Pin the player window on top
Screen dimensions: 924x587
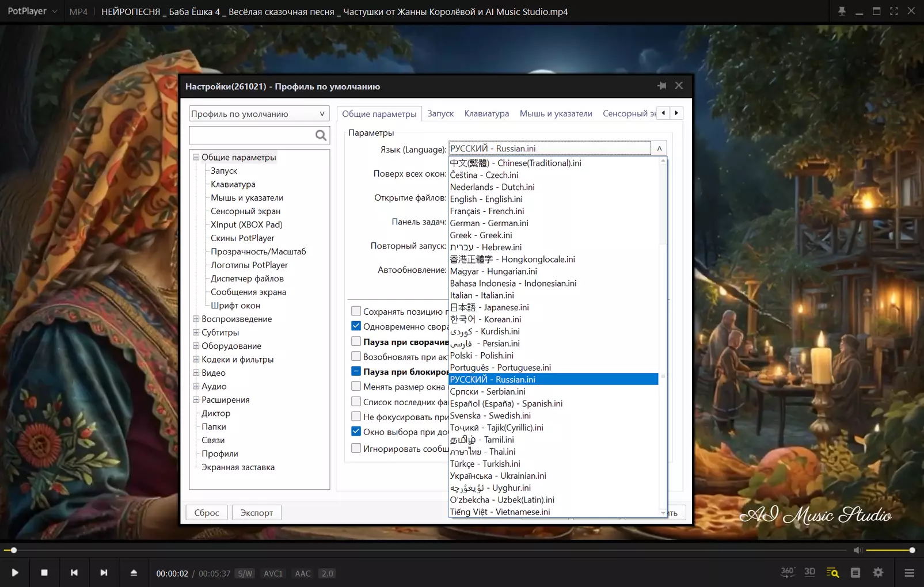pos(842,11)
